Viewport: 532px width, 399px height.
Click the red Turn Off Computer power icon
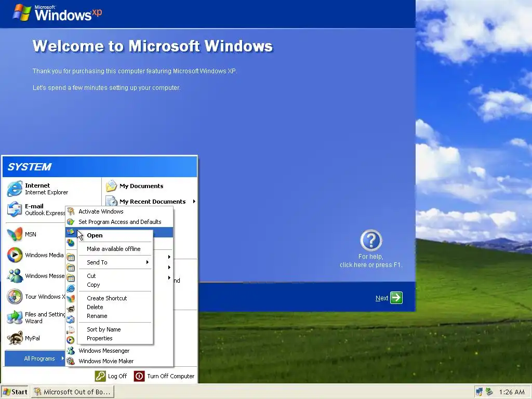click(x=139, y=376)
